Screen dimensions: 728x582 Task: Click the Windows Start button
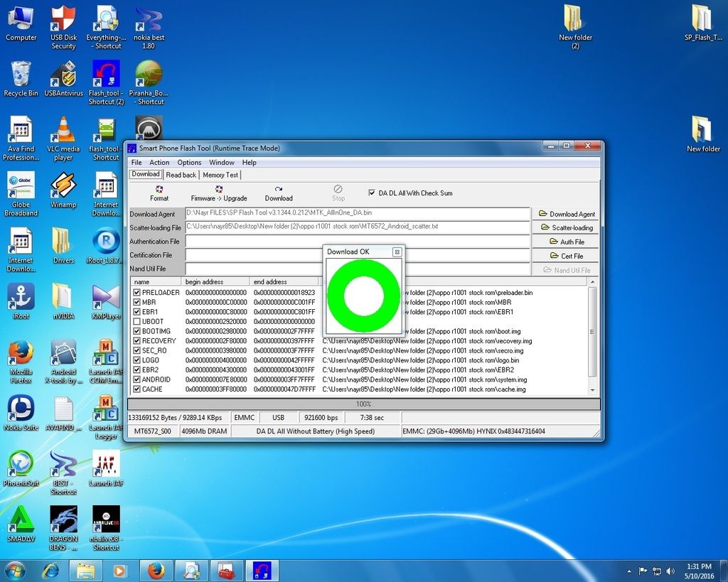(15, 571)
